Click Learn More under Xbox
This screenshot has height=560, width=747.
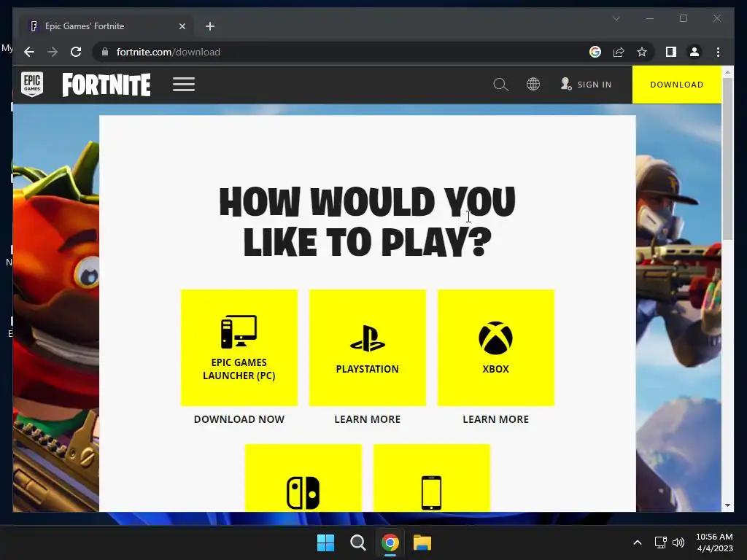[496, 419]
